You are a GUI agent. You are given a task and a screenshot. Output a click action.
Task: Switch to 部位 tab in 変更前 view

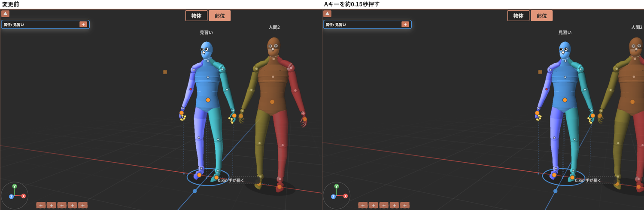tap(220, 16)
